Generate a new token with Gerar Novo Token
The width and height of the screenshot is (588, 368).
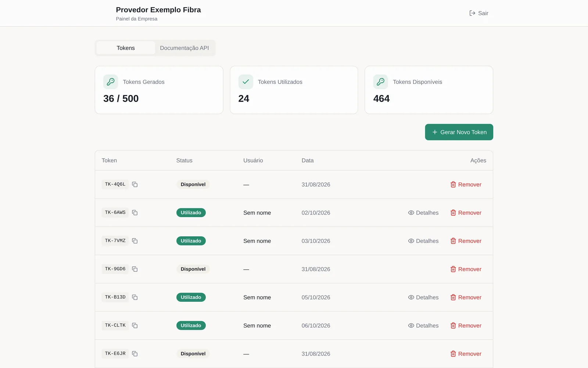coord(459,132)
